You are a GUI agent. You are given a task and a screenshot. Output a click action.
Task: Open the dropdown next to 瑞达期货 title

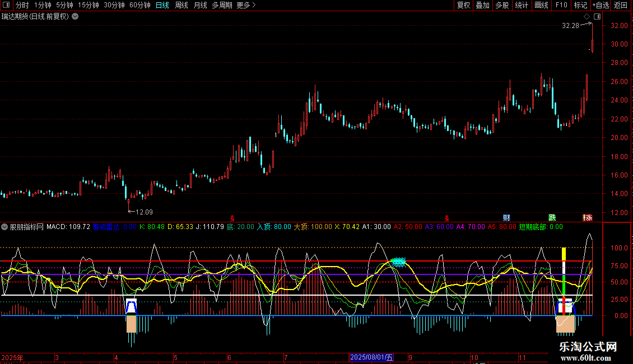(75, 16)
